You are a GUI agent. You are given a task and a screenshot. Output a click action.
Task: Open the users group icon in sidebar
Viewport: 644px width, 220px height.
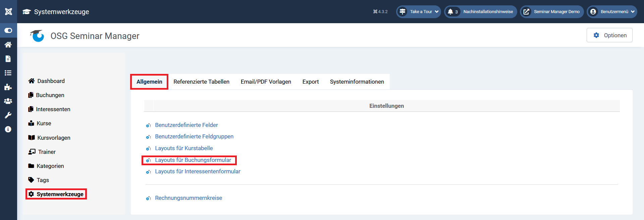click(x=8, y=101)
